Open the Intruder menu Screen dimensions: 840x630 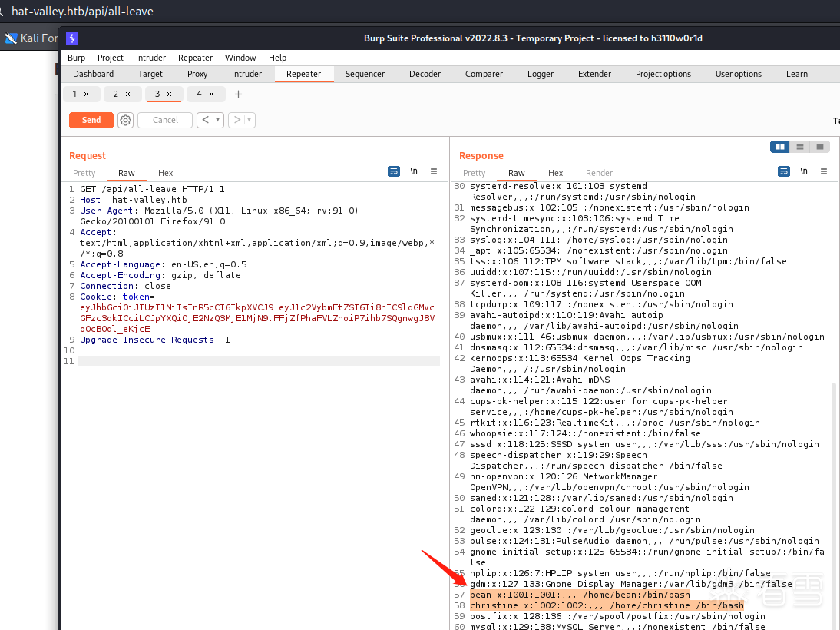pyautogui.click(x=150, y=58)
